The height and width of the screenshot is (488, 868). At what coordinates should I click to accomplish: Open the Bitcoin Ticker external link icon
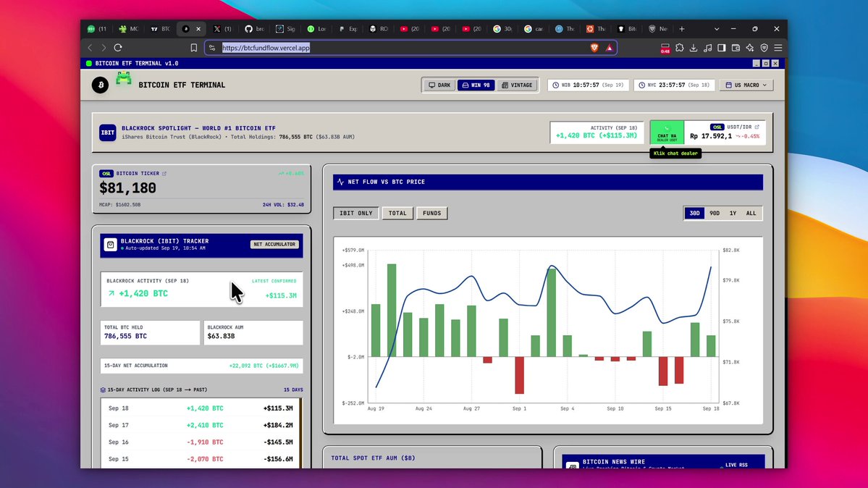(x=164, y=173)
